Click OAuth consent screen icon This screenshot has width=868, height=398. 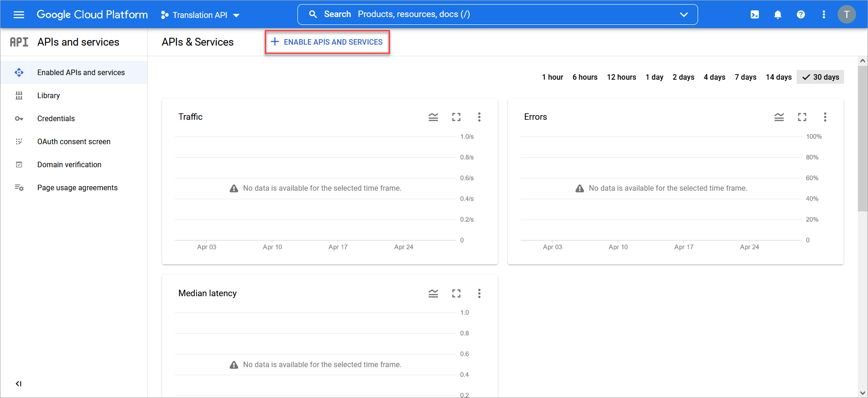click(x=19, y=141)
